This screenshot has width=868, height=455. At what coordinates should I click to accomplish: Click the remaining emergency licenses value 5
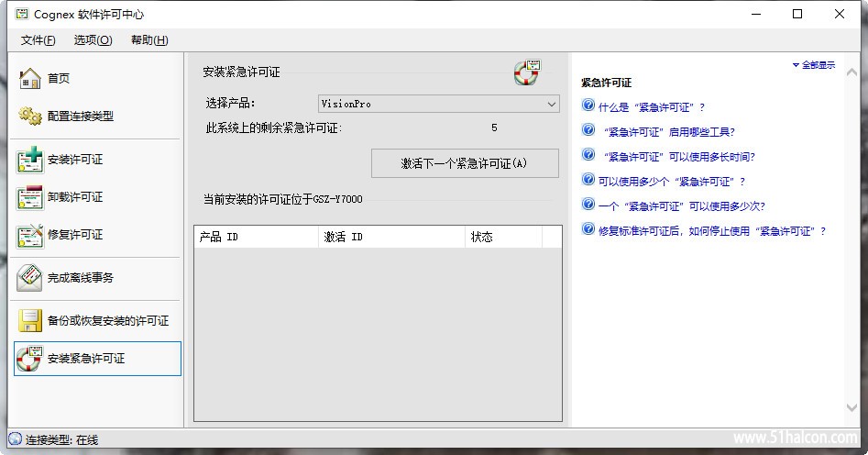494,128
